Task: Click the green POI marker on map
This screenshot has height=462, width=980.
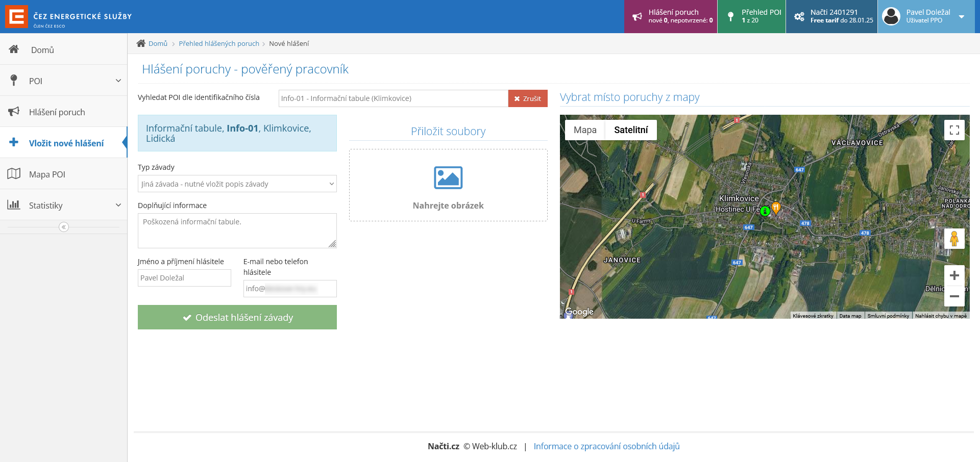Action: pyautogui.click(x=765, y=211)
